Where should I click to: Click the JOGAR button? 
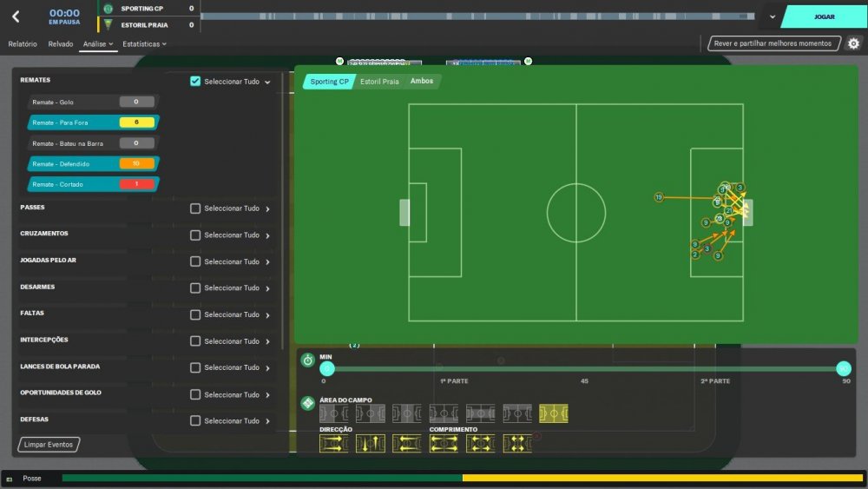(x=824, y=17)
